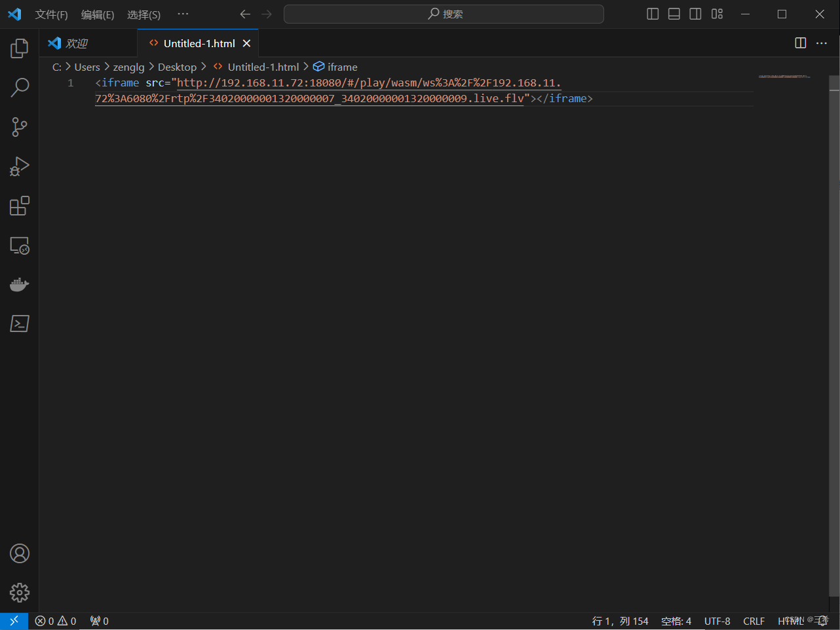Click the 搜索 command center box
This screenshot has width=840, height=630.
[x=444, y=14]
